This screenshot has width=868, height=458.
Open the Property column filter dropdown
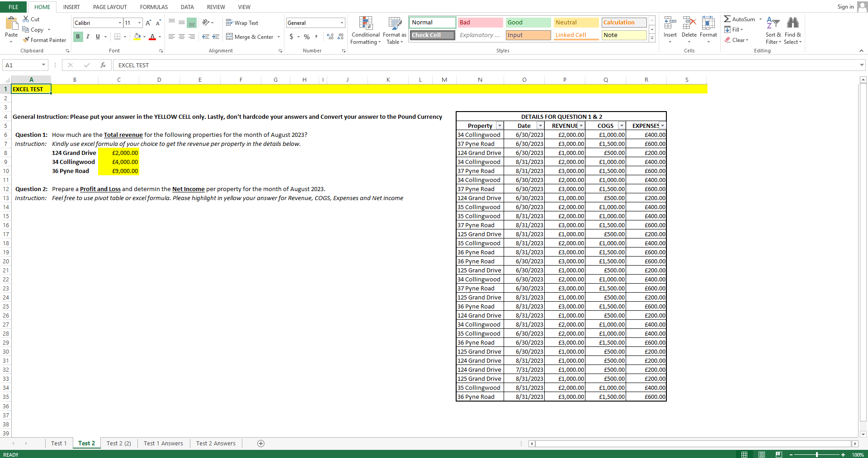coord(500,126)
